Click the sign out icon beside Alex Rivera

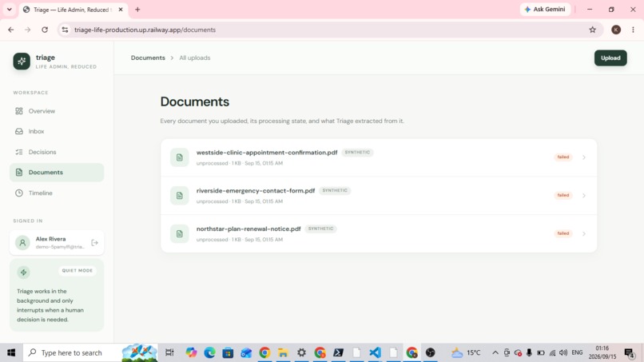94,242
